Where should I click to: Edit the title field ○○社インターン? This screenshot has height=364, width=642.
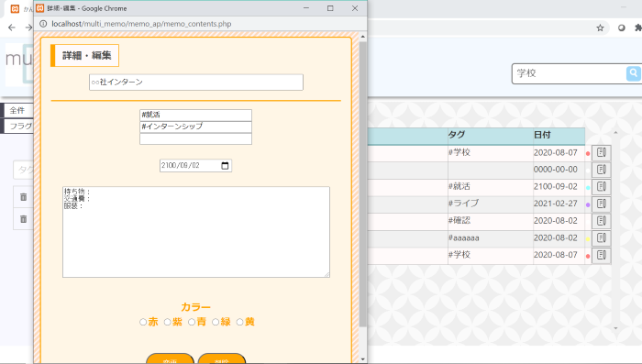click(196, 83)
